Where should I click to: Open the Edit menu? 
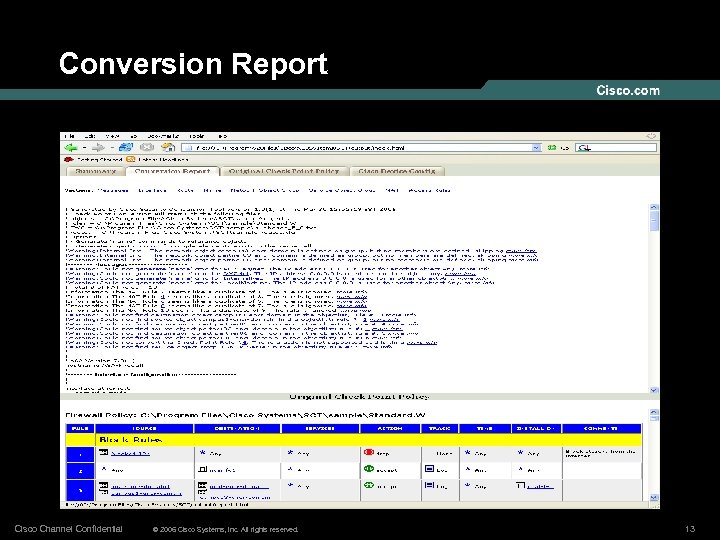(90, 136)
